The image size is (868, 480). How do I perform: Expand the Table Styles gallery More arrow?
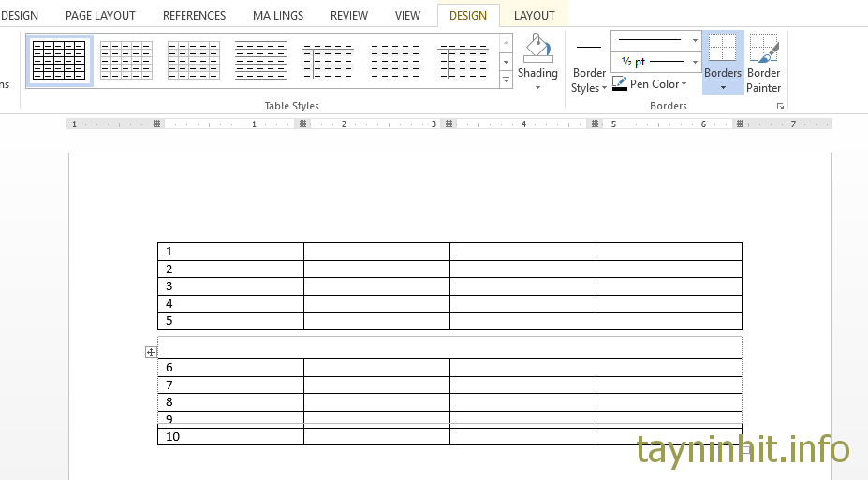pyautogui.click(x=507, y=81)
